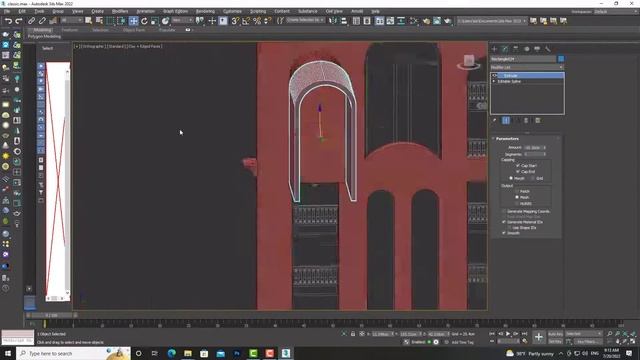
Task: Open the File menu
Action: pos(7,11)
